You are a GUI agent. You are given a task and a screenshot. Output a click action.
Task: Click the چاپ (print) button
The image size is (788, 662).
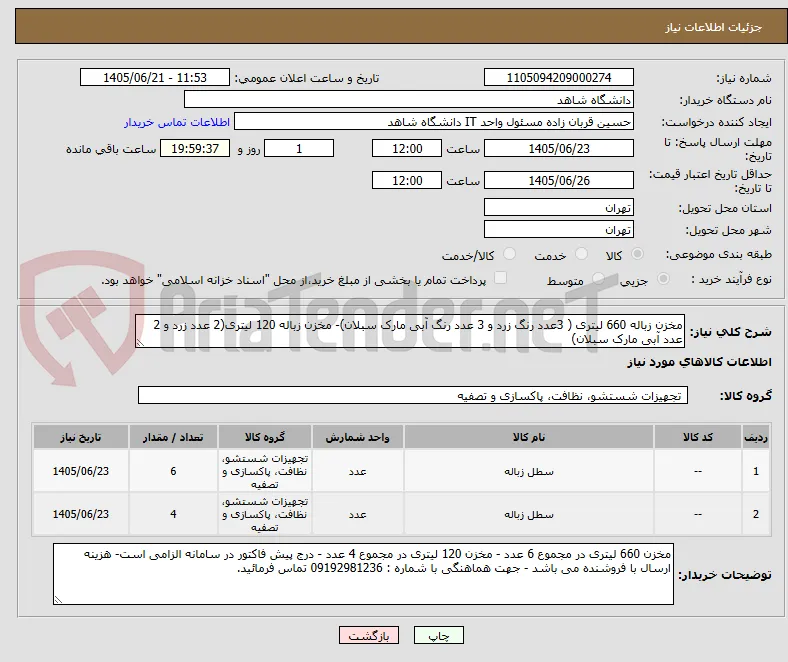[438, 635]
